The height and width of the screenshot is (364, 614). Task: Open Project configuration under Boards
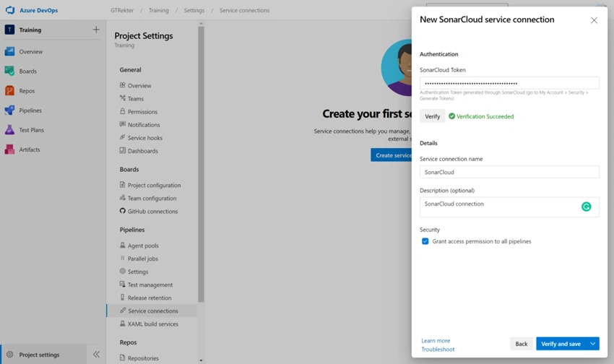(155, 185)
